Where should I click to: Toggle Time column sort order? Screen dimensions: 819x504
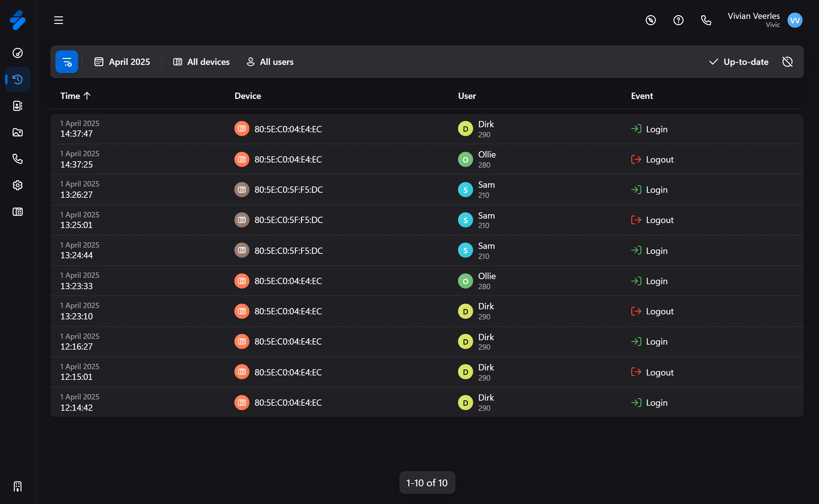click(75, 96)
